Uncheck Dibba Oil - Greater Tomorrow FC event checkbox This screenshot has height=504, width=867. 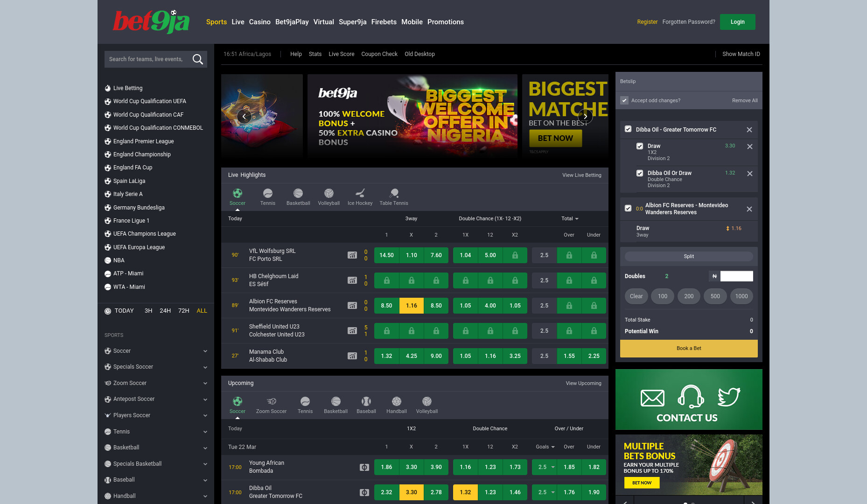[x=628, y=129]
